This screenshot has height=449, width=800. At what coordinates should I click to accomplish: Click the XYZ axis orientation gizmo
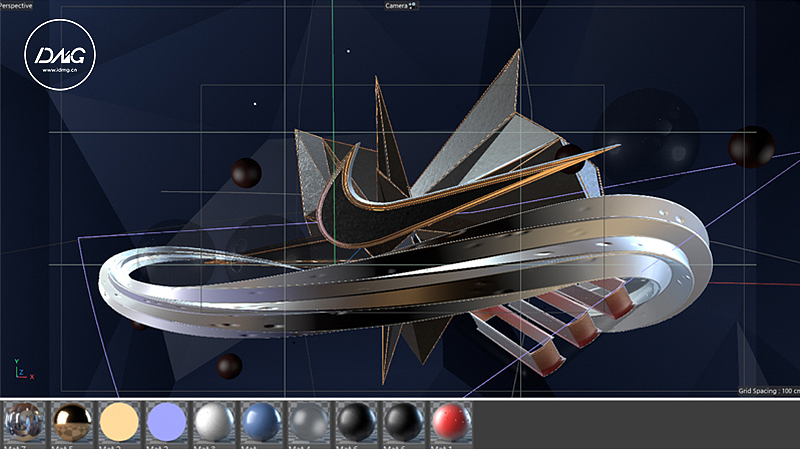(23, 369)
